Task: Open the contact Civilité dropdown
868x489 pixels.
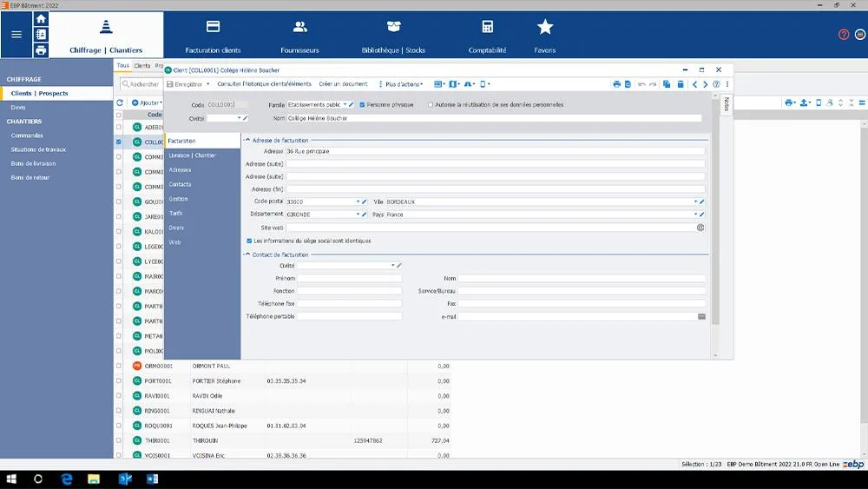Action: [393, 266]
